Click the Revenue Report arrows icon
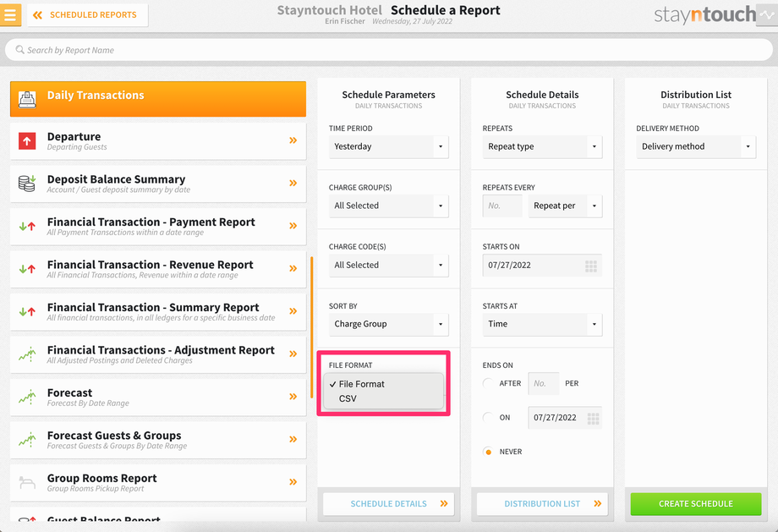The image size is (778, 532). pyautogui.click(x=27, y=269)
